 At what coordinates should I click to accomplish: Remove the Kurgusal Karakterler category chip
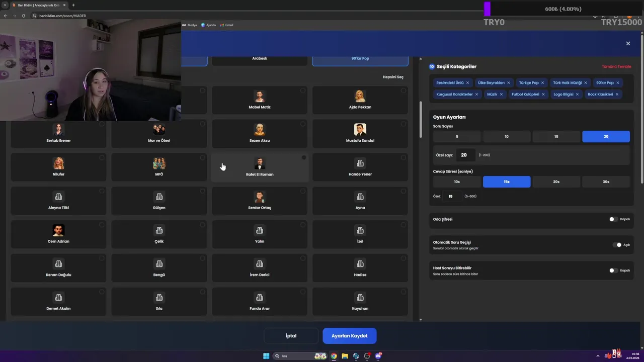[x=476, y=94]
